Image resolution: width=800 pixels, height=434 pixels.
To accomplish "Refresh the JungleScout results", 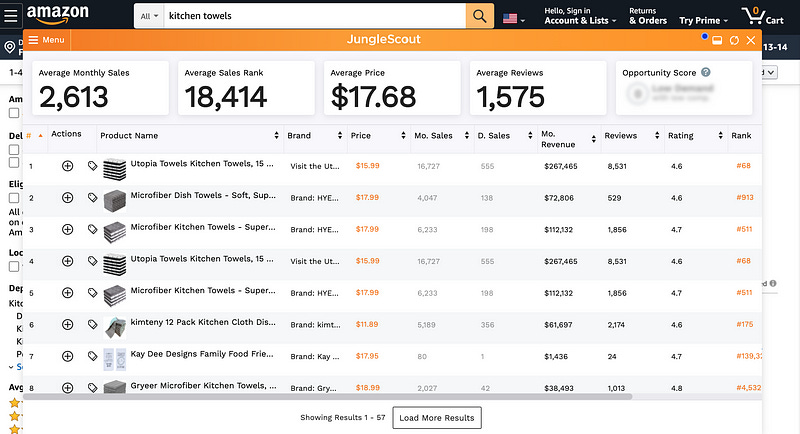I will pyautogui.click(x=734, y=40).
